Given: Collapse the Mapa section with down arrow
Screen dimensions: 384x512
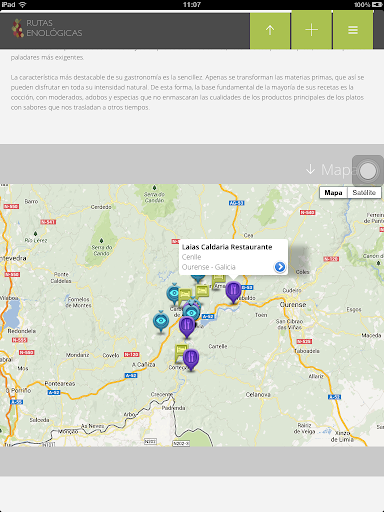Looking at the screenshot, I should coord(310,170).
